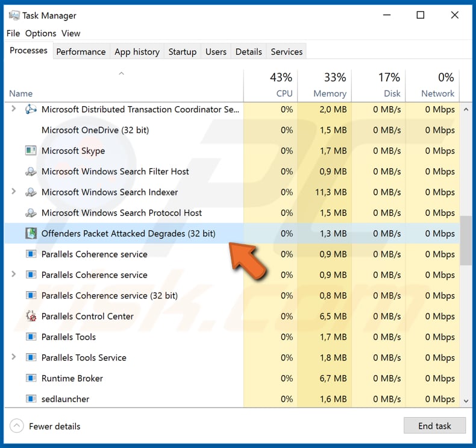
Task: Minimize the Task Manager window
Action: point(387,15)
